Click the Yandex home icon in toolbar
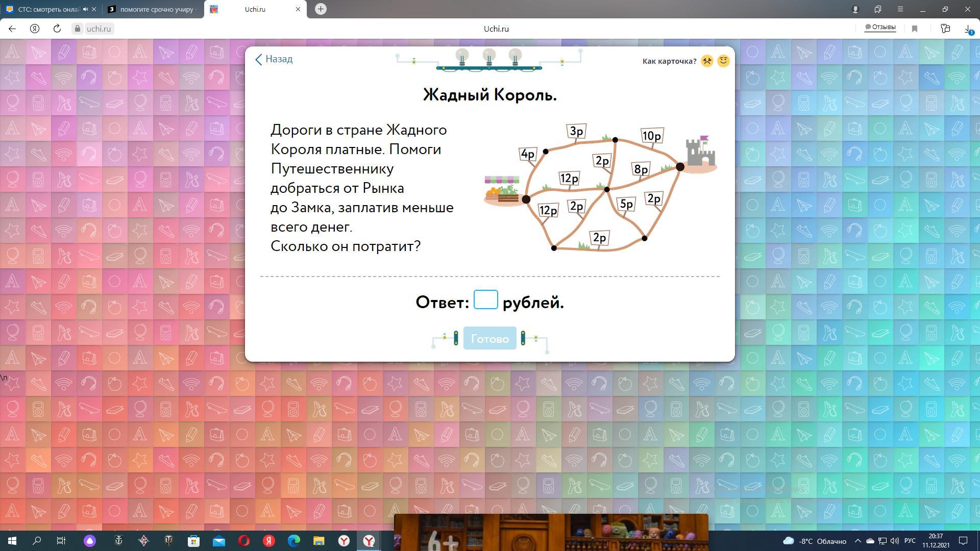 [x=35, y=29]
